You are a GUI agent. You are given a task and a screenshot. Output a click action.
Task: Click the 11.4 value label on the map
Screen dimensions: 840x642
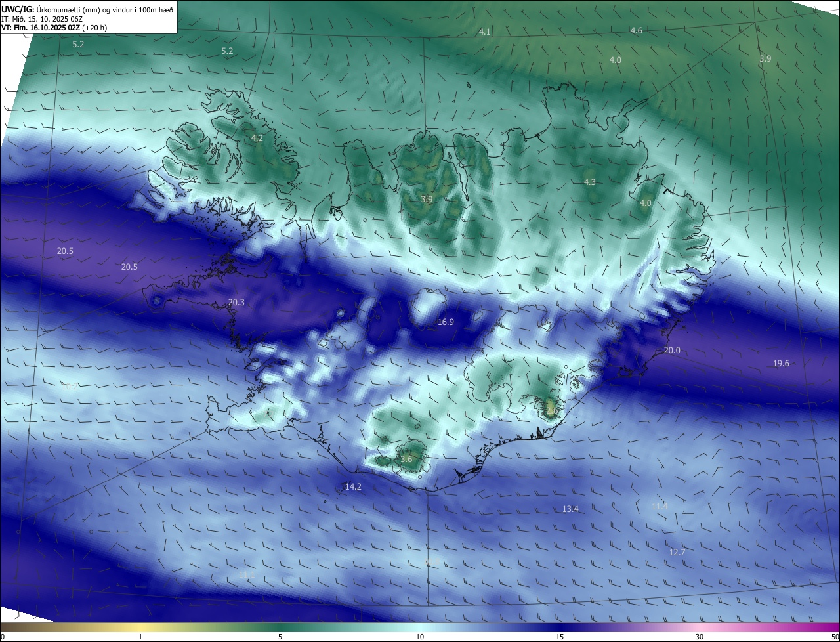point(660,506)
